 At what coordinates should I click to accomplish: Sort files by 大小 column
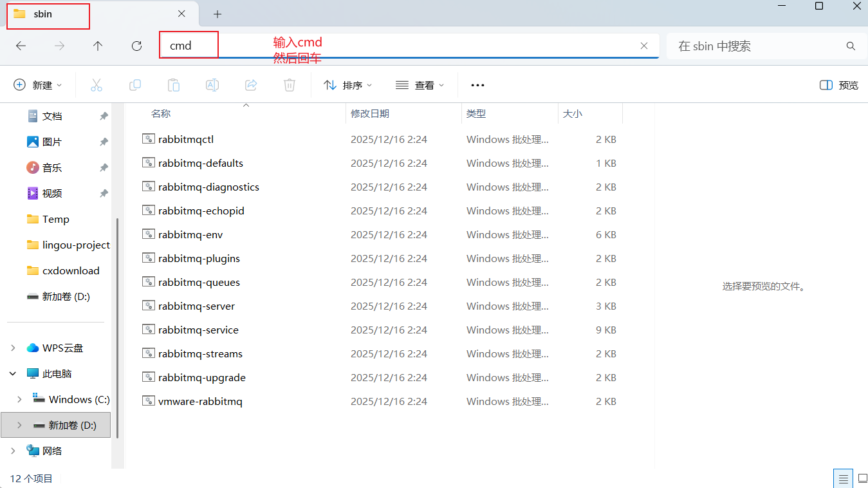click(573, 113)
